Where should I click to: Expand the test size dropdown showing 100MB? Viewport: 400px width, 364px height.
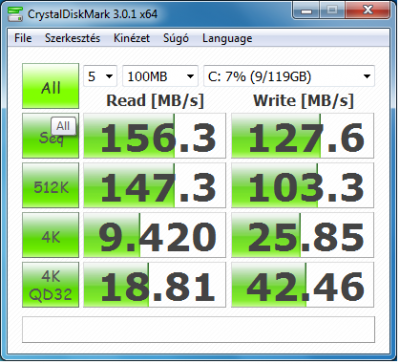click(x=160, y=76)
